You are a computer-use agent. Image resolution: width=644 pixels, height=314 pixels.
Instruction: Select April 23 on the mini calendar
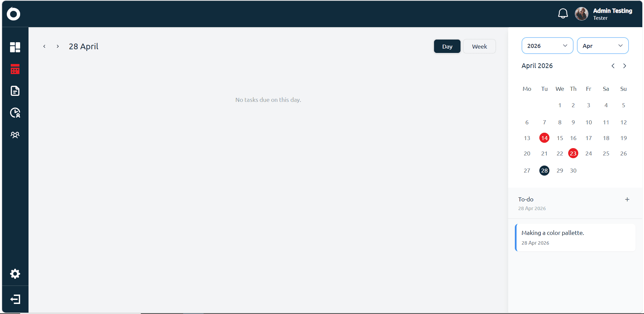(573, 153)
